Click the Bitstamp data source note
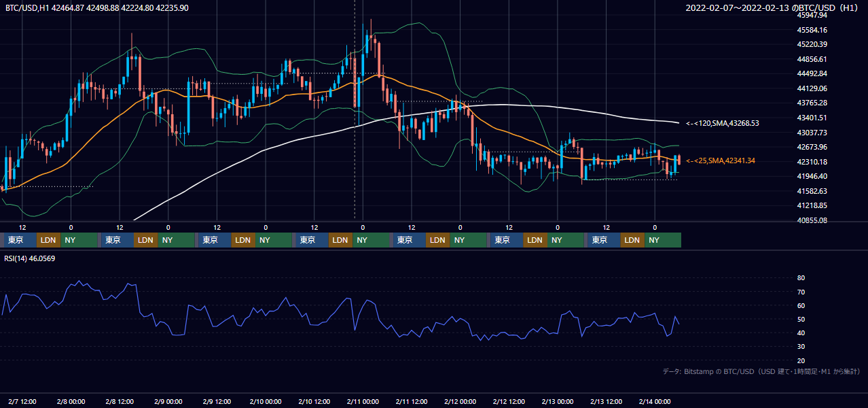The width and height of the screenshot is (868, 408). click(x=761, y=371)
